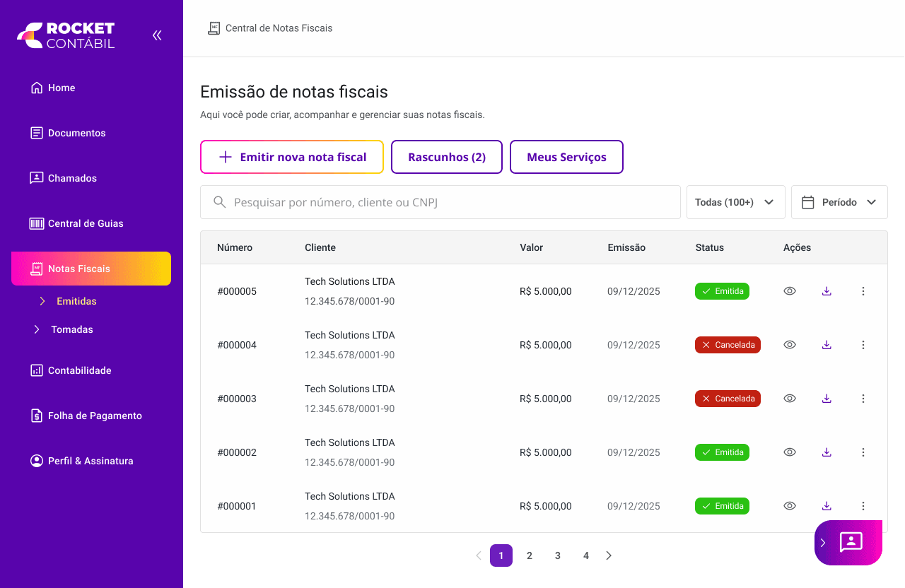Screen dimensions: 905x588
Task: Download invoice #000002
Action: [827, 452]
